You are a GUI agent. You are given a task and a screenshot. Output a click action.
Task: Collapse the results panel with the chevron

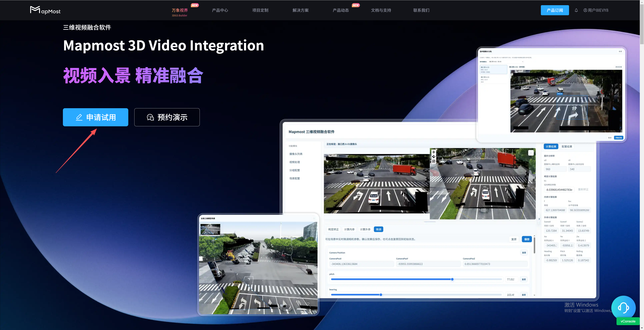click(539, 219)
